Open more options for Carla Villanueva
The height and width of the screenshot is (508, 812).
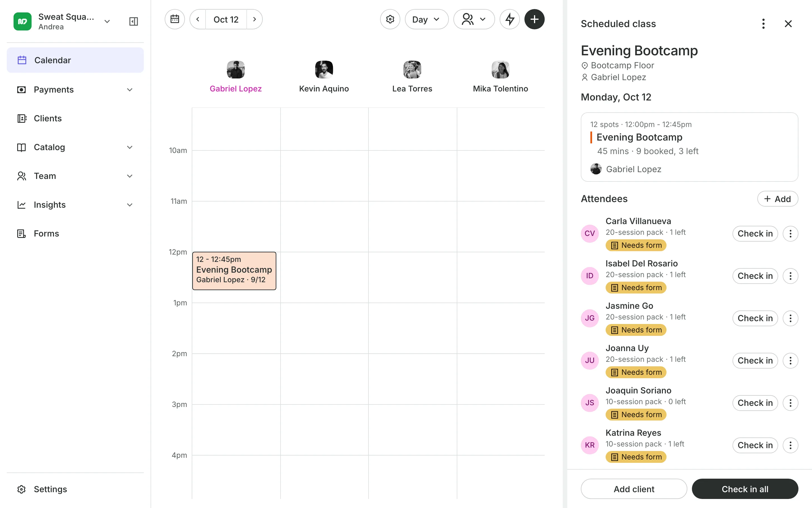click(790, 233)
